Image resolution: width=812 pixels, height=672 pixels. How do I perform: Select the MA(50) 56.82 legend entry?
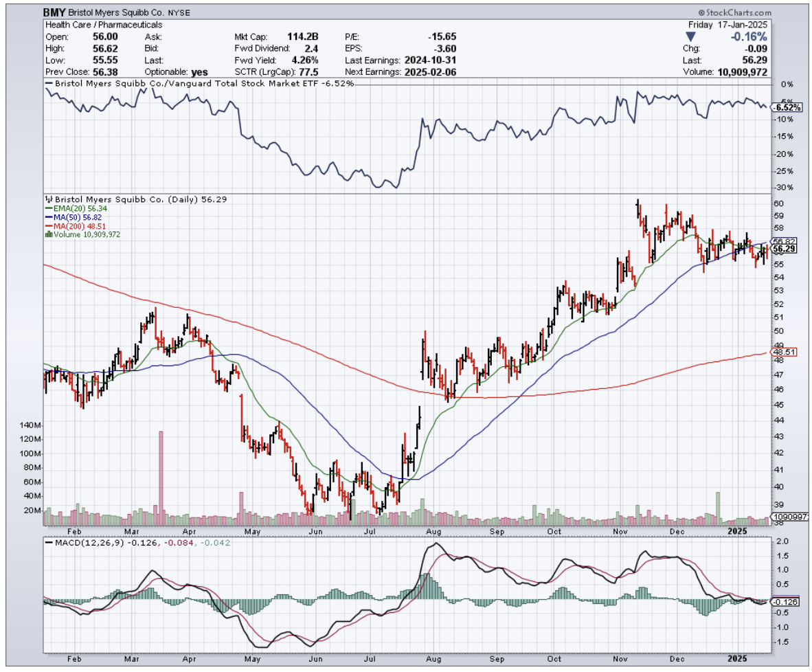point(74,217)
